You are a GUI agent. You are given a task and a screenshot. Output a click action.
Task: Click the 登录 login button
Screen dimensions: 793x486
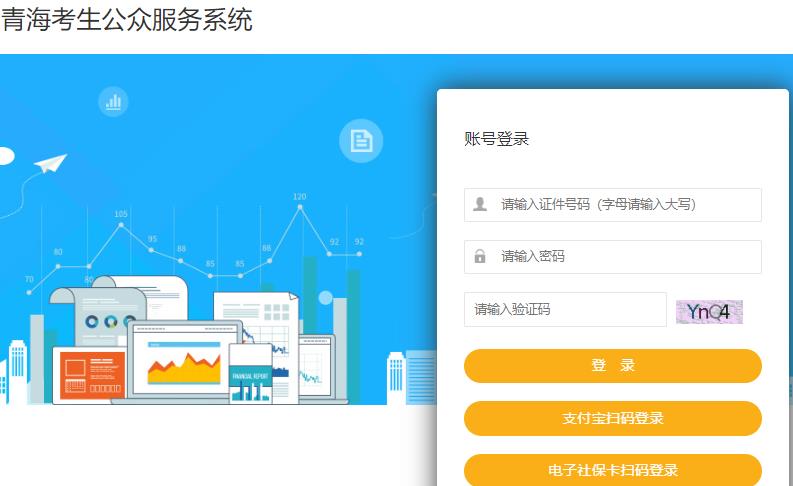click(x=612, y=366)
